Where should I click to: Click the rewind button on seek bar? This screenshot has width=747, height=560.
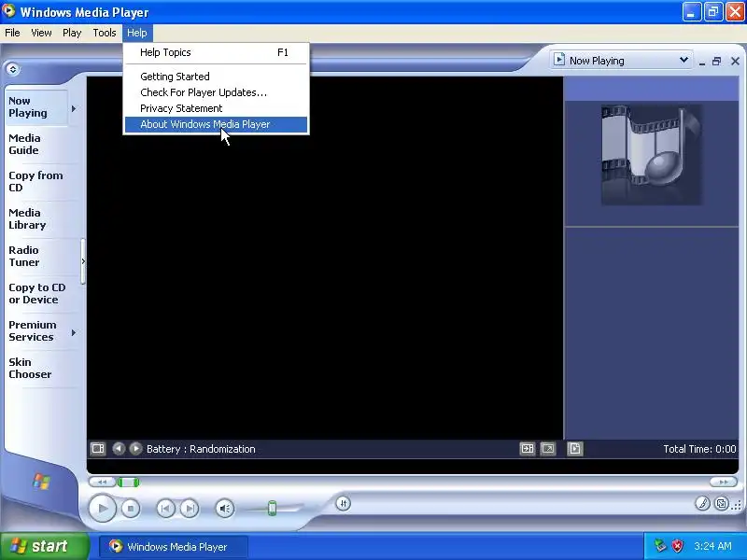point(102,483)
